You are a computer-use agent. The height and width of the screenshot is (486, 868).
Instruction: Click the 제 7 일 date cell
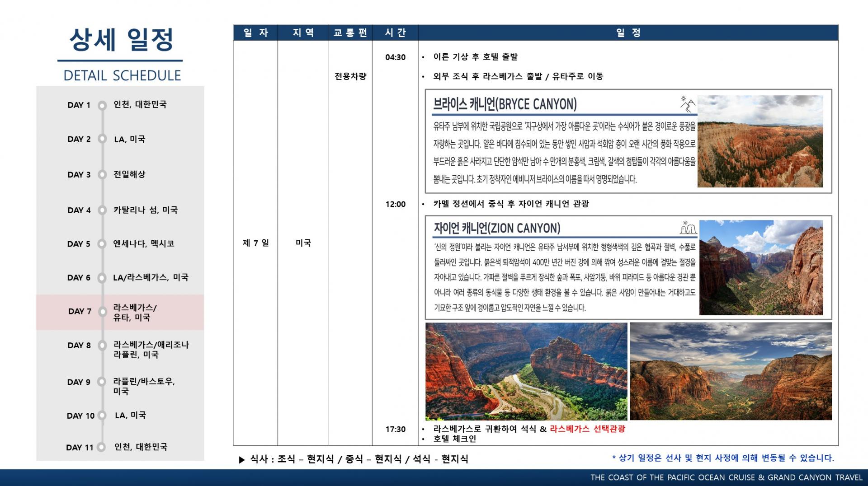[x=256, y=243]
